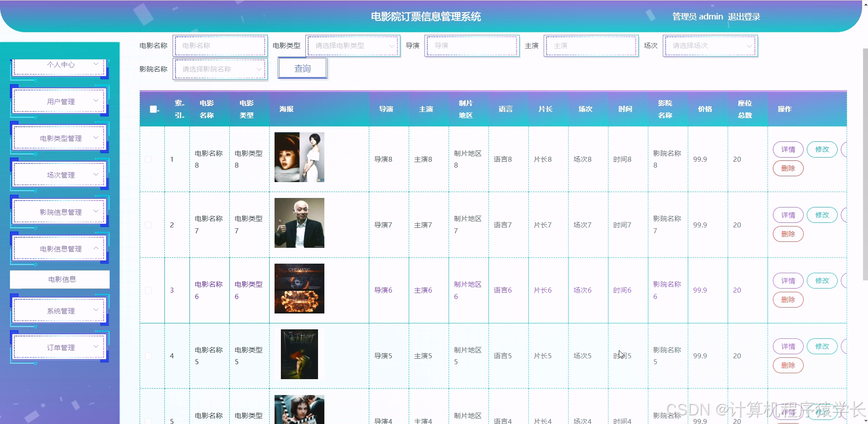Select the 电影信息 submenu item
Screen dimensions: 868x424
pyautogui.click(x=60, y=279)
